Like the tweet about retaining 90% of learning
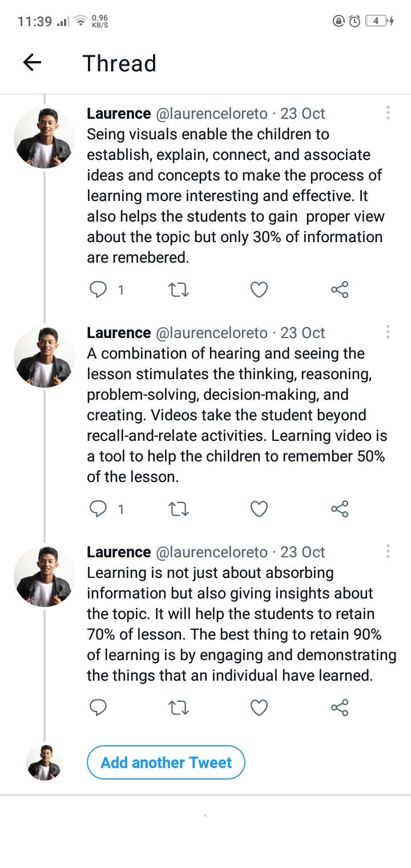 (x=259, y=708)
